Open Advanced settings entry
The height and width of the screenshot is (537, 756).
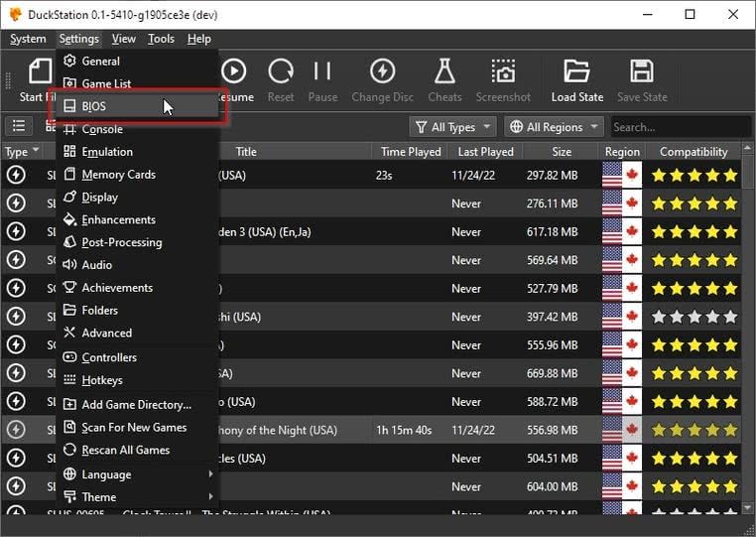[137, 333]
